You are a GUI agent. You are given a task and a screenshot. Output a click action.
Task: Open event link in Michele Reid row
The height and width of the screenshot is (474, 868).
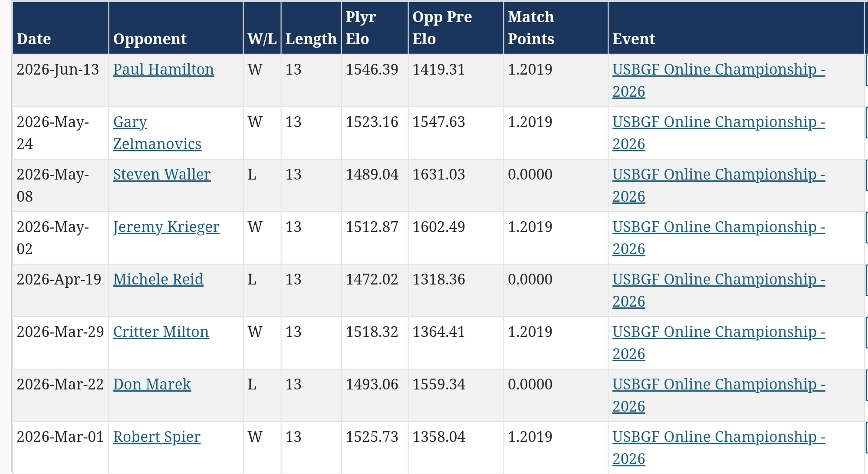[719, 290]
